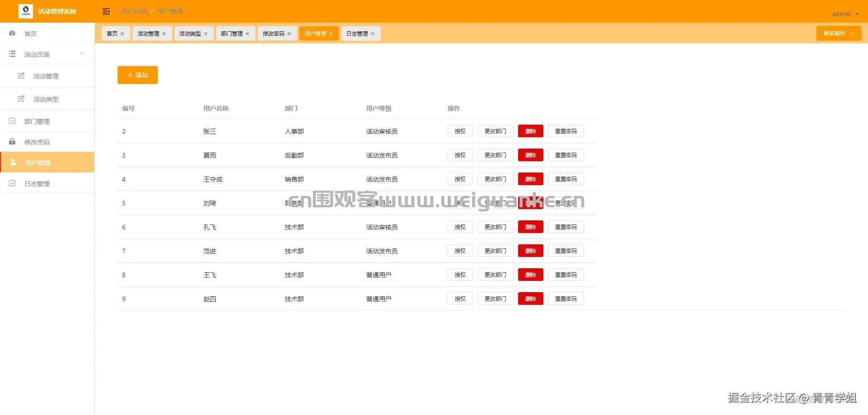This screenshot has height=415, width=868.
Task: Click the 用户管理 breadcrumb
Action: [170, 11]
